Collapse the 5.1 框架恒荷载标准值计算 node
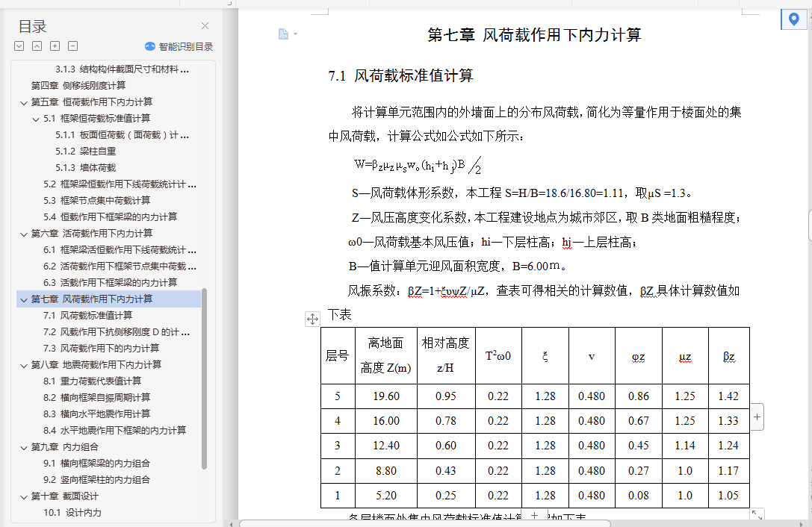This screenshot has width=812, height=527. coord(36,119)
